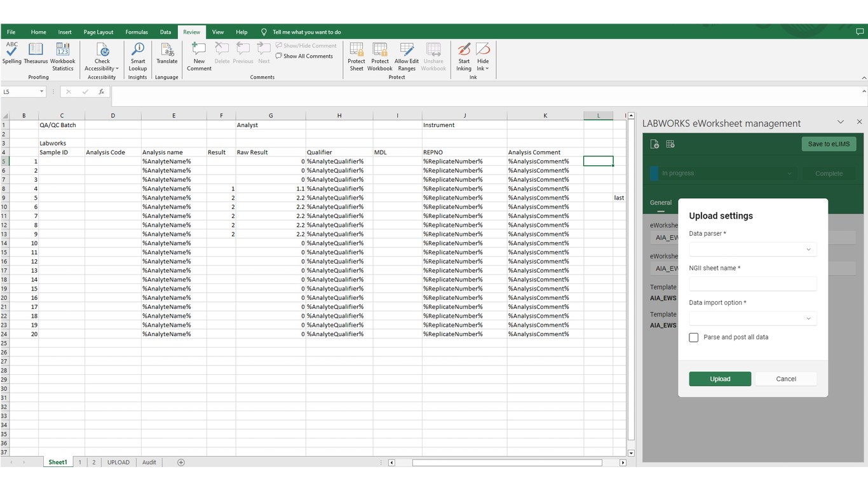Go to the Next comment
The width and height of the screenshot is (868, 488).
tap(264, 53)
